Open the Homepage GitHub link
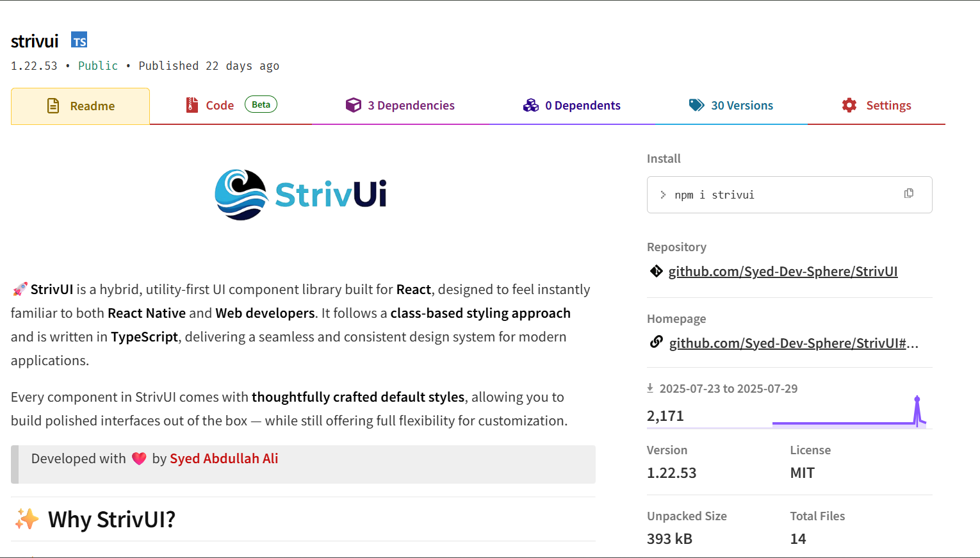Screen dimensions: 980x558 click(793, 343)
